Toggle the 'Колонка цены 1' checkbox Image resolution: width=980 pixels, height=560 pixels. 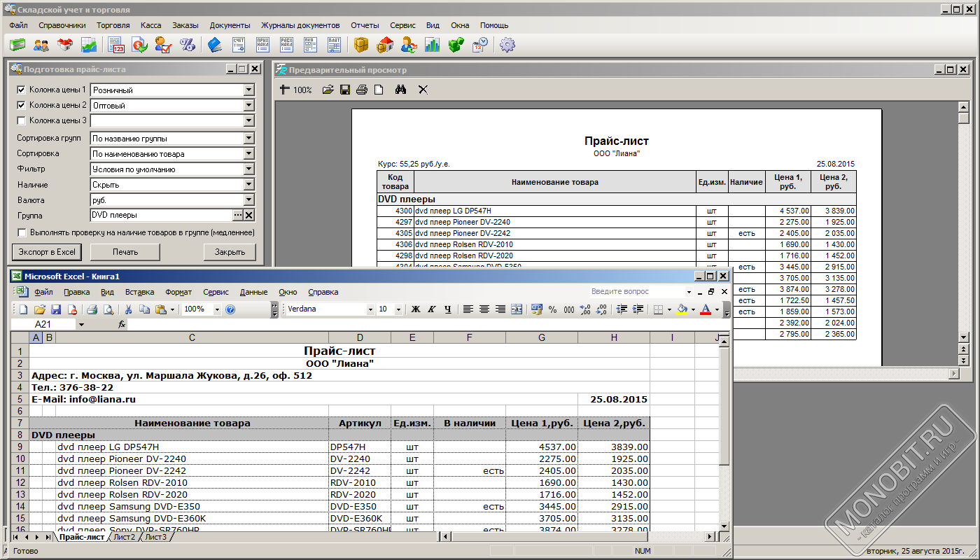coord(21,90)
